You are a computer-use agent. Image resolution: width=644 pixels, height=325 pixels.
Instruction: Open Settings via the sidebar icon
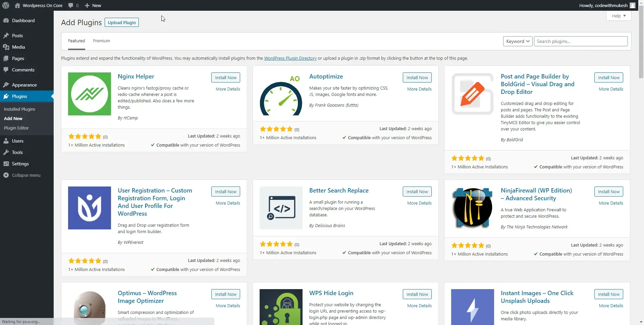20,163
